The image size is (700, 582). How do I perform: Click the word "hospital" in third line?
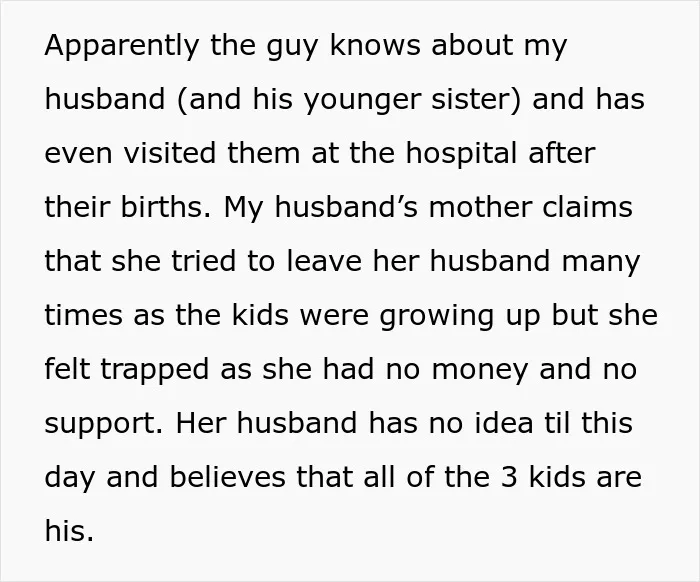(x=461, y=154)
